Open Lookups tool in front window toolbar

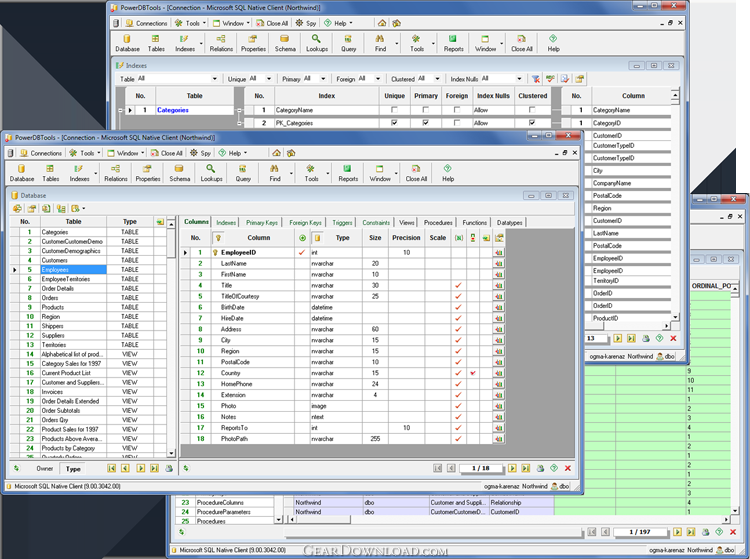(x=211, y=173)
